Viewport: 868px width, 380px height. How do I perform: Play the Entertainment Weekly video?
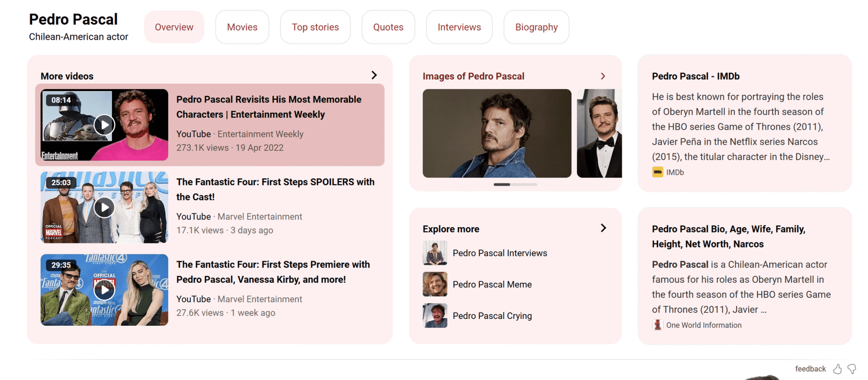coord(104,125)
